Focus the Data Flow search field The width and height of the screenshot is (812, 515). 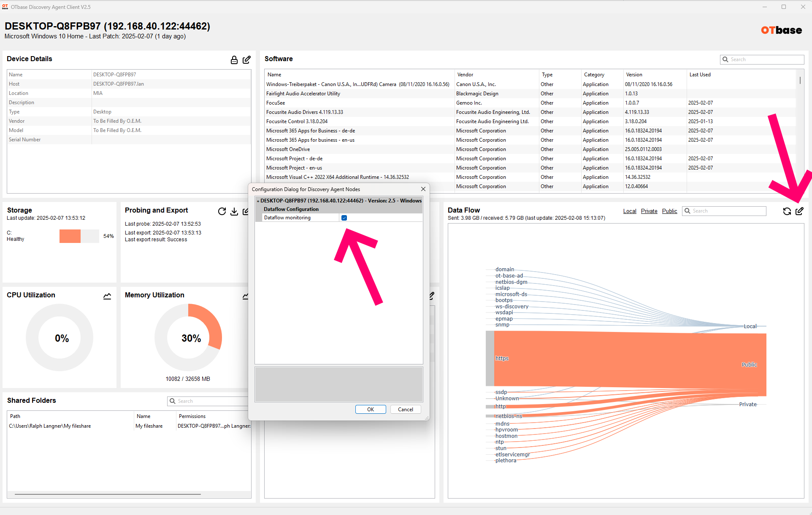(724, 211)
